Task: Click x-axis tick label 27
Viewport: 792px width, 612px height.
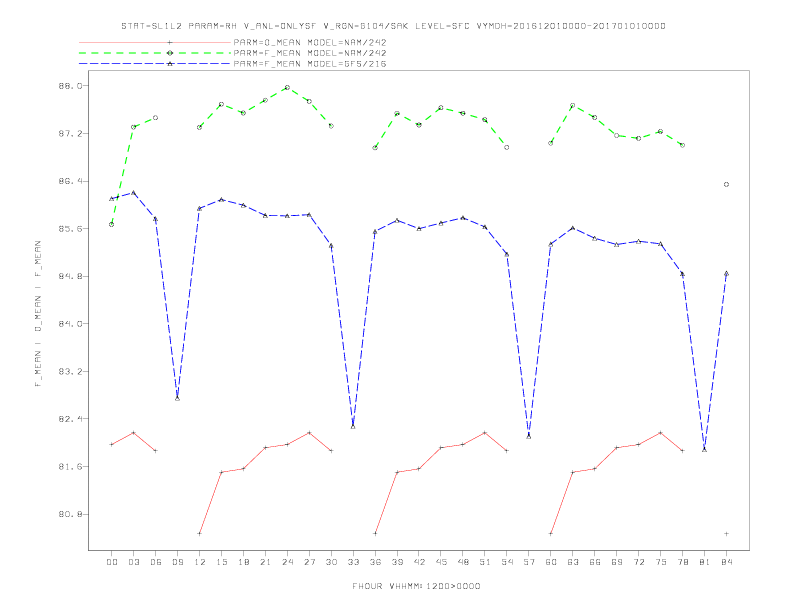Action: (309, 562)
